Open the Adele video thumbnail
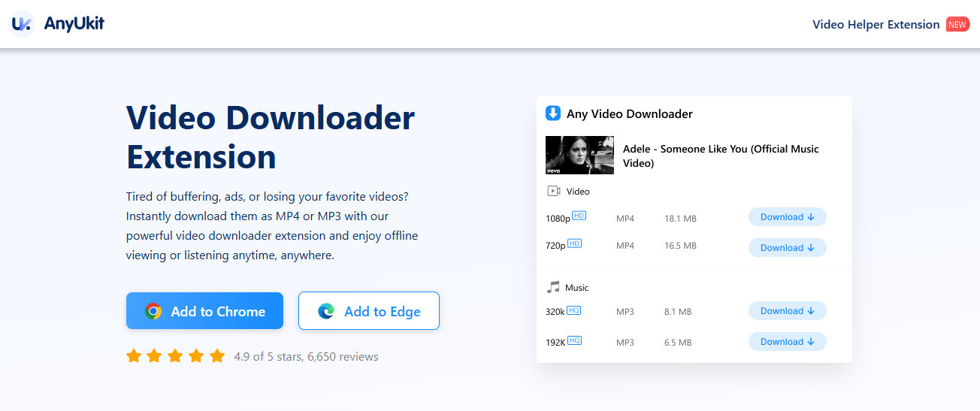Viewport: 980px width, 411px height. (579, 155)
